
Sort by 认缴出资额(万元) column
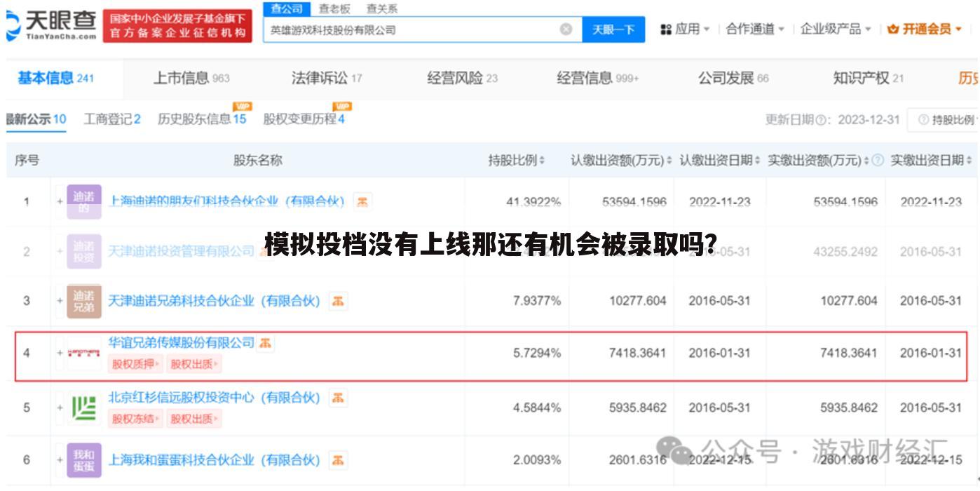(669, 161)
